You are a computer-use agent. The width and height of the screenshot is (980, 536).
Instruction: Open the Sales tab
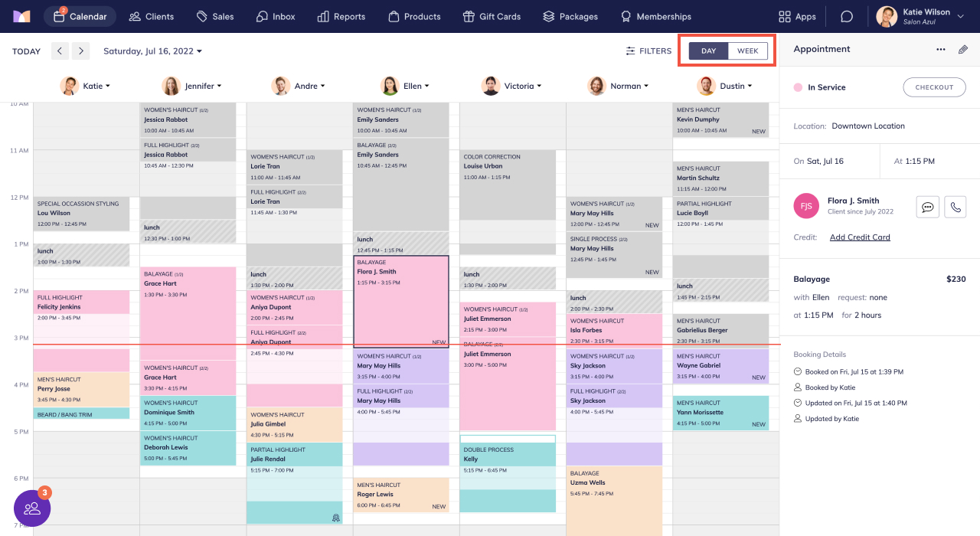tap(215, 16)
